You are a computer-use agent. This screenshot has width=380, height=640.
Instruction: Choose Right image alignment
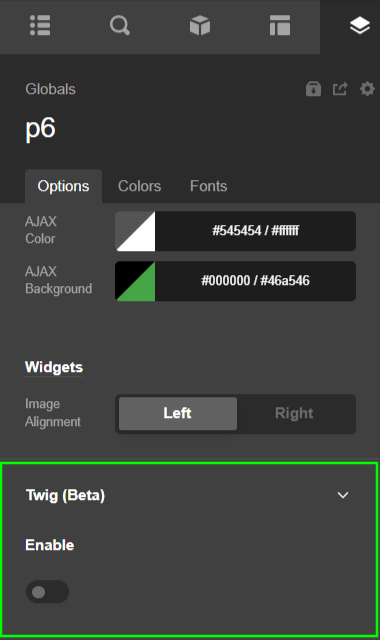click(294, 413)
